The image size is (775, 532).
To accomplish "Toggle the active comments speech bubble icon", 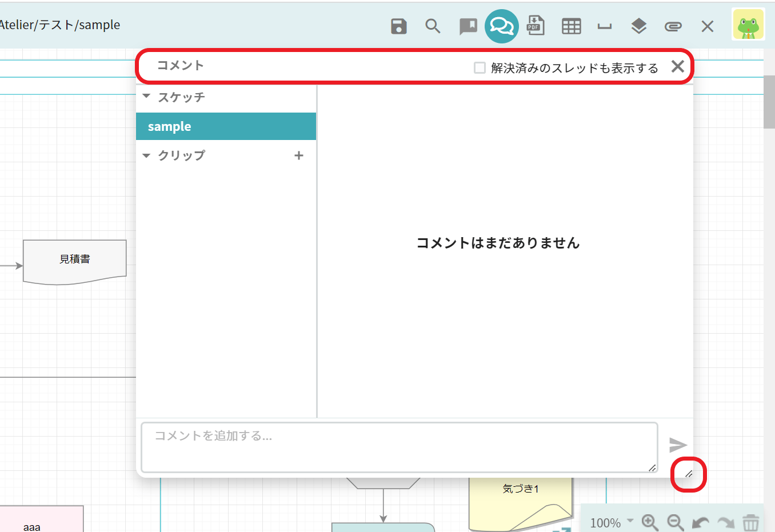I will tap(502, 26).
